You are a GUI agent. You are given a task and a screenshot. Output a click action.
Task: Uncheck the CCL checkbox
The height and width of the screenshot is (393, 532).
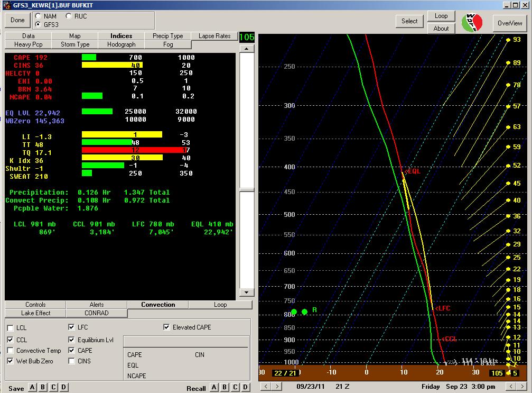(10, 340)
